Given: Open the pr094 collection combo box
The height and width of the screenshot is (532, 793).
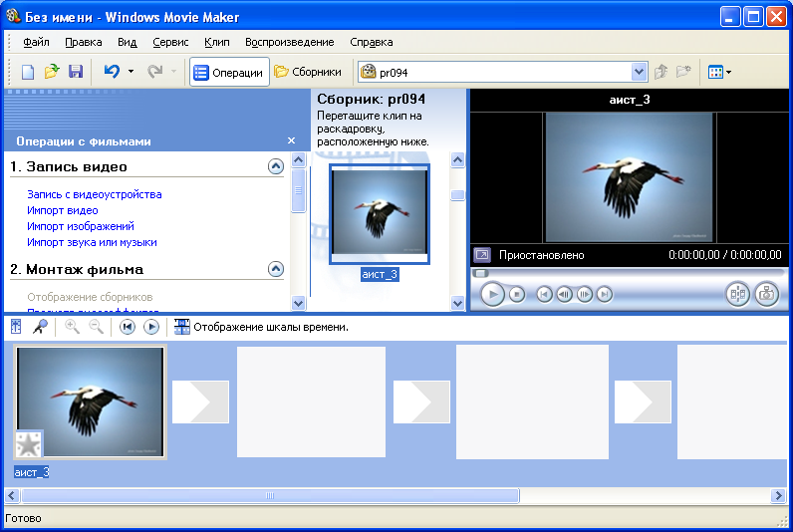Looking at the screenshot, I should (503, 73).
